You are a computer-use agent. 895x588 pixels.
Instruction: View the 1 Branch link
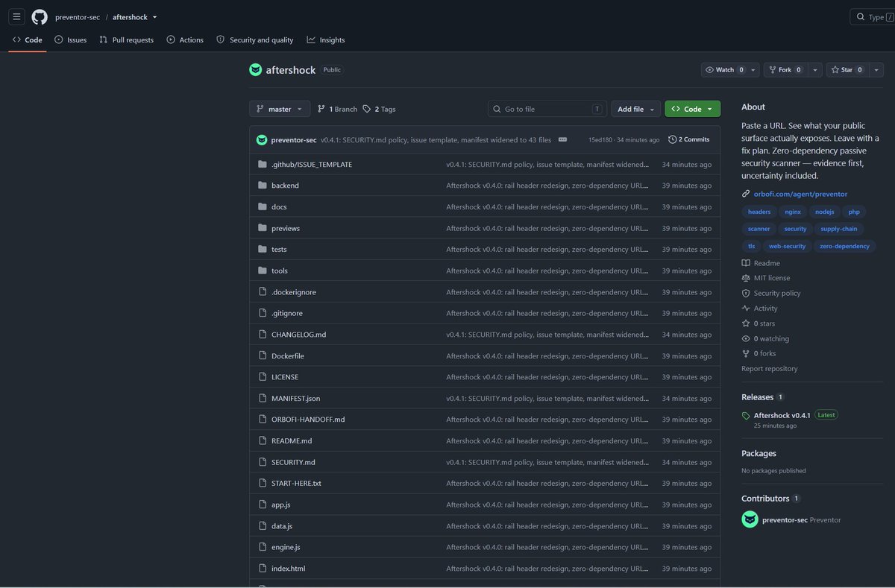point(337,109)
